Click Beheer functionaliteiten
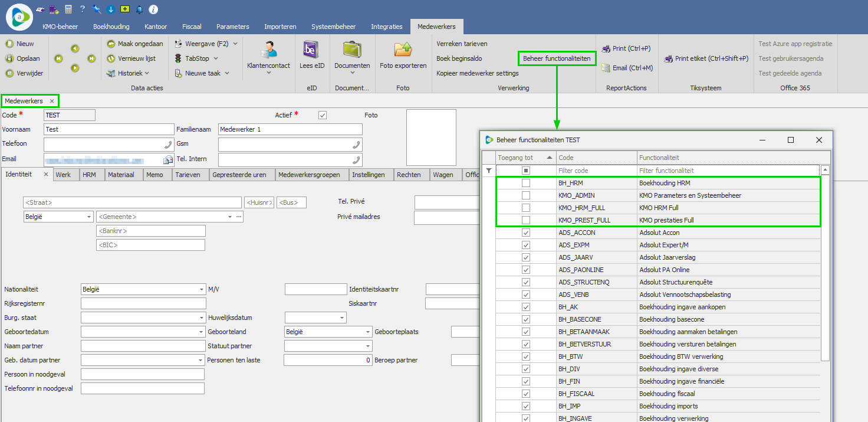Viewport: 868px width, 422px height. tap(557, 58)
